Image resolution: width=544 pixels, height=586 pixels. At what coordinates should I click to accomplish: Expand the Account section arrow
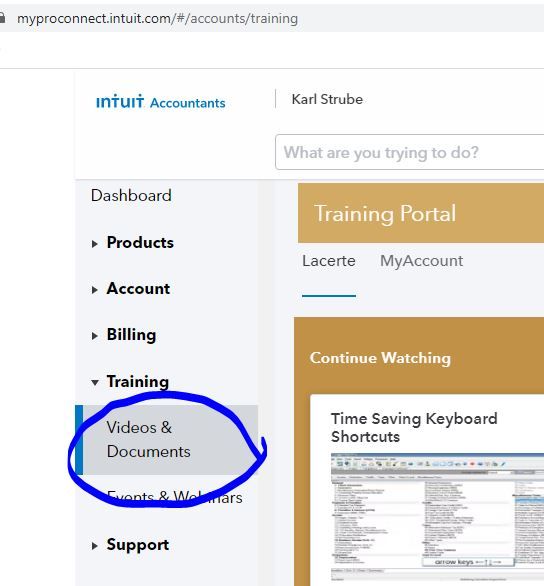pyautogui.click(x=95, y=290)
